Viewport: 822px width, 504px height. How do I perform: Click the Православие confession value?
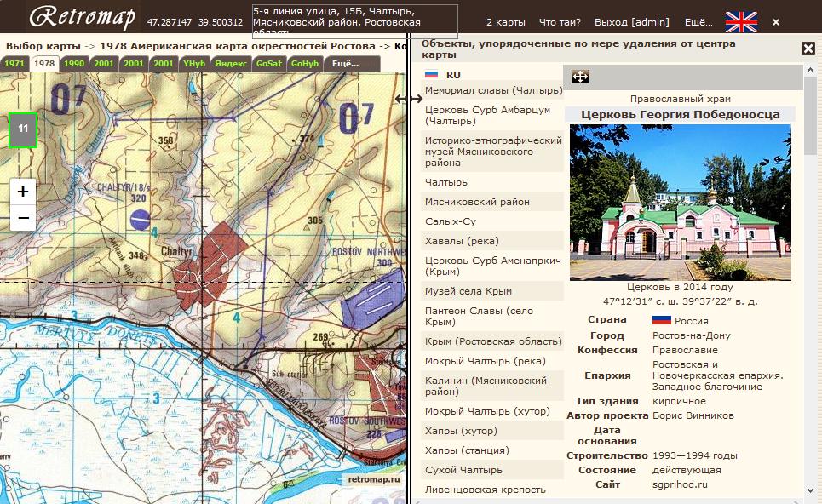[x=685, y=350]
